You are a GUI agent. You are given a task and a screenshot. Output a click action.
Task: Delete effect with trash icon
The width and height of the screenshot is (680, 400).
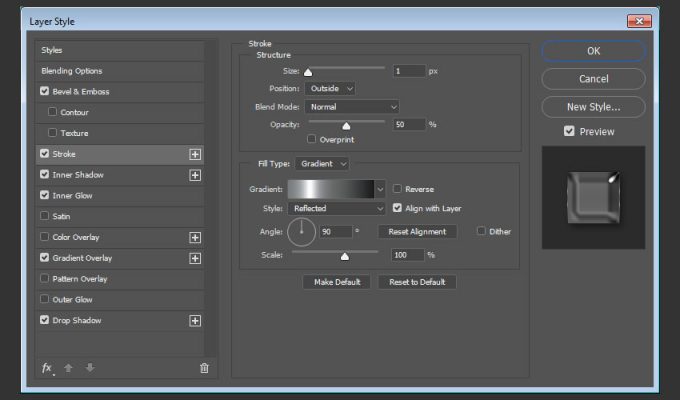coord(204,368)
